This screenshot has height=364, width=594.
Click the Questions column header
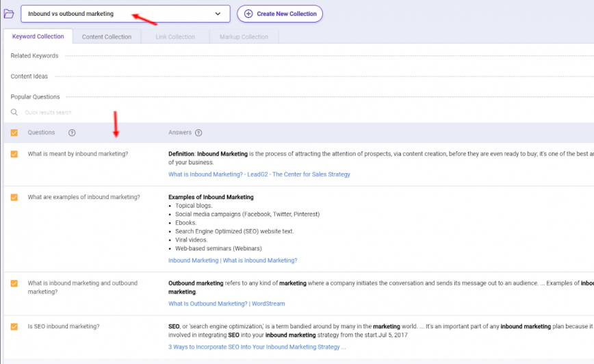(41, 133)
